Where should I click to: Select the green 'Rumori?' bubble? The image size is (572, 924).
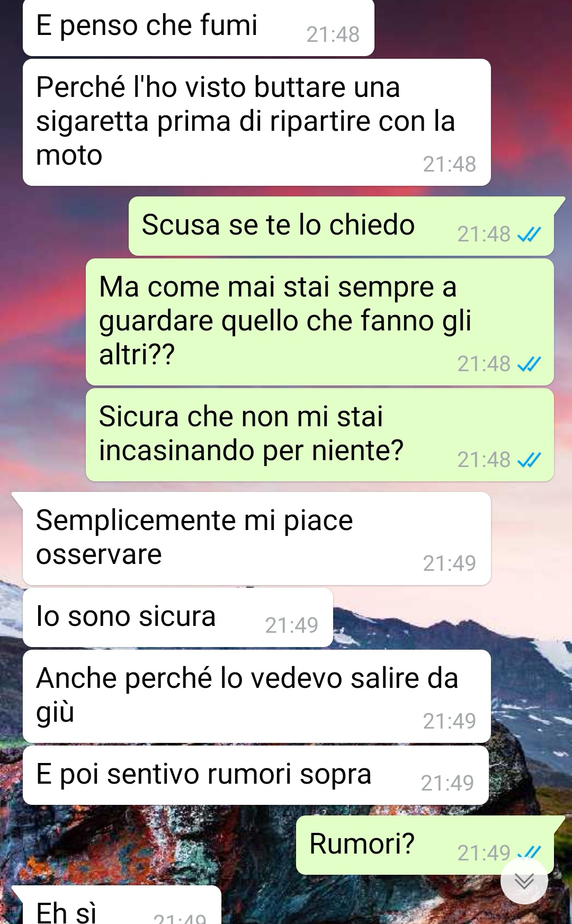pyautogui.click(x=425, y=845)
